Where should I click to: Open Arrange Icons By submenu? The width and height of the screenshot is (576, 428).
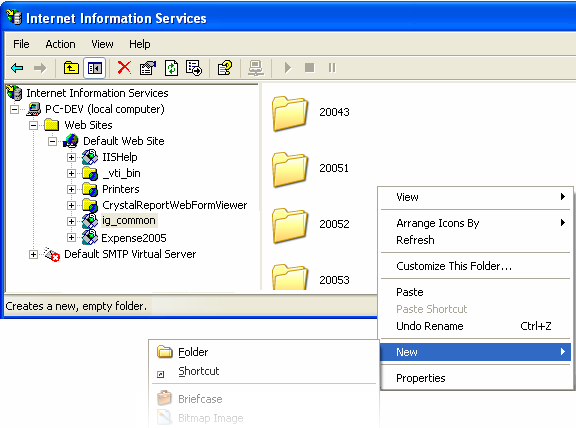click(x=475, y=223)
